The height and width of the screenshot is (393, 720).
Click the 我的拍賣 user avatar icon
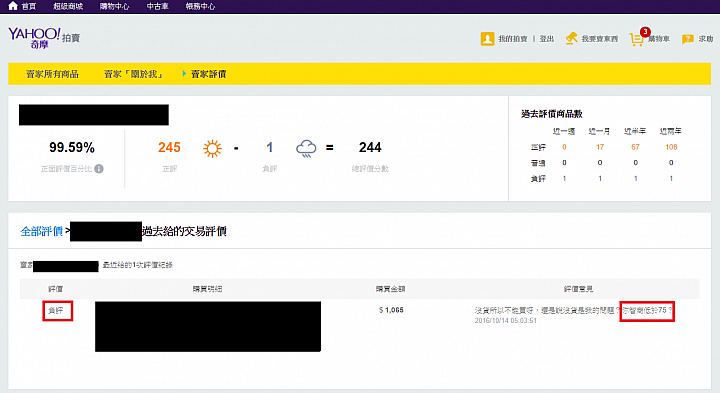pos(487,39)
